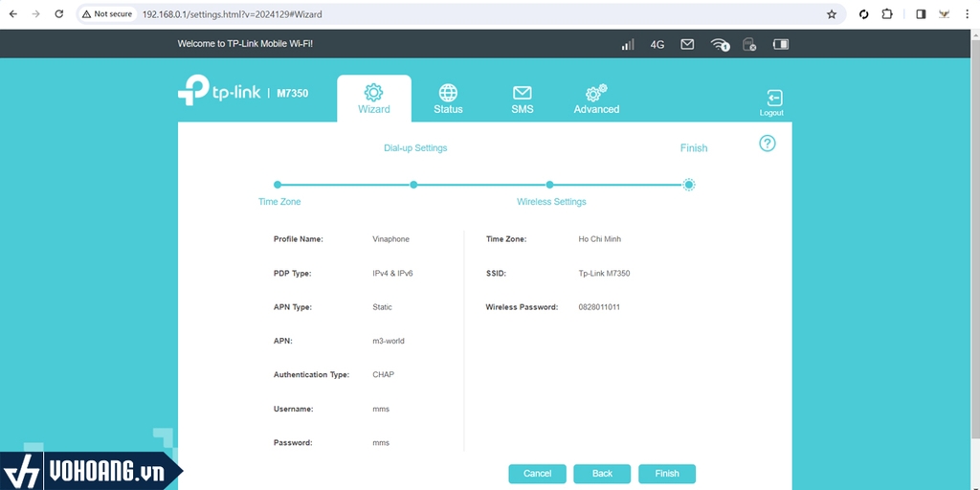980x490 pixels.
Task: Bookmark this page with star icon
Action: [x=832, y=13]
